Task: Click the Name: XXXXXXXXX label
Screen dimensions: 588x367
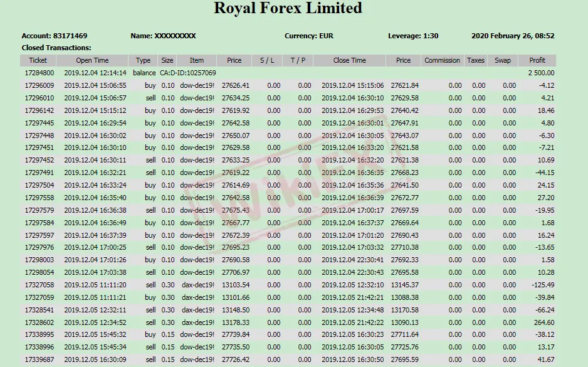Action: (x=163, y=36)
